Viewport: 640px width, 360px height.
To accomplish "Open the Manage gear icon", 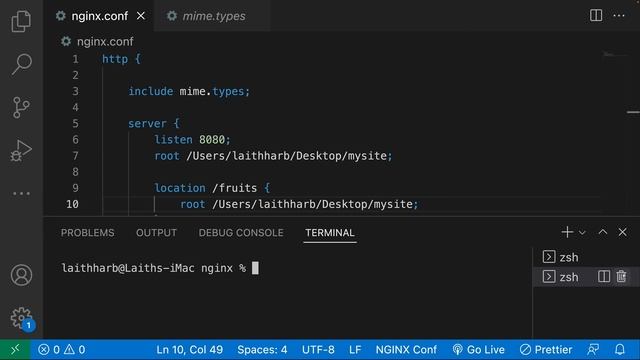I will click(x=21, y=318).
